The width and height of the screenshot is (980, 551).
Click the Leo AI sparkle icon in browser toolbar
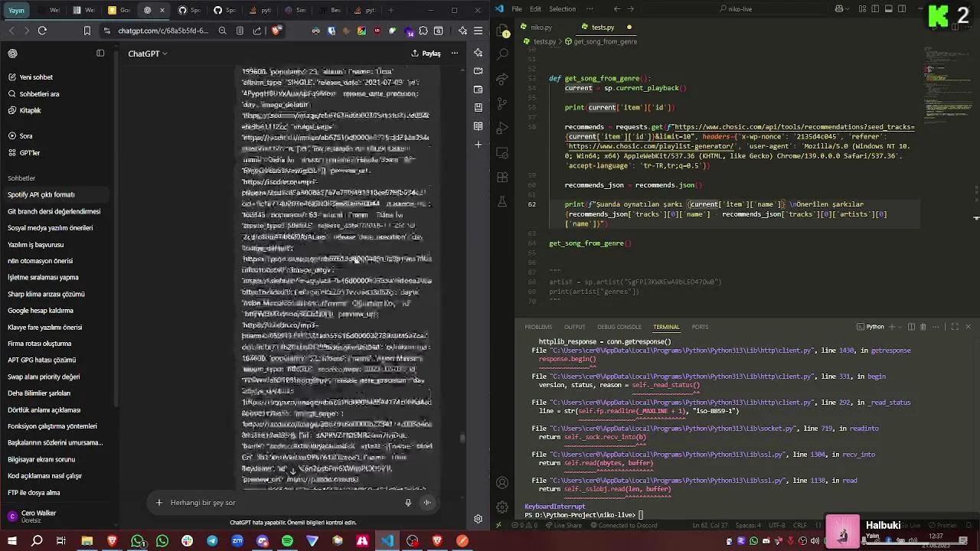click(462, 31)
